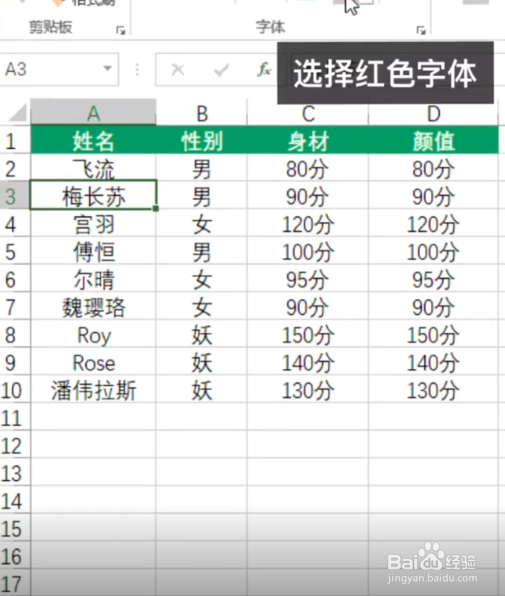The image size is (505, 596).
Task: Click 80分 in column C
Action: pyautogui.click(x=308, y=168)
